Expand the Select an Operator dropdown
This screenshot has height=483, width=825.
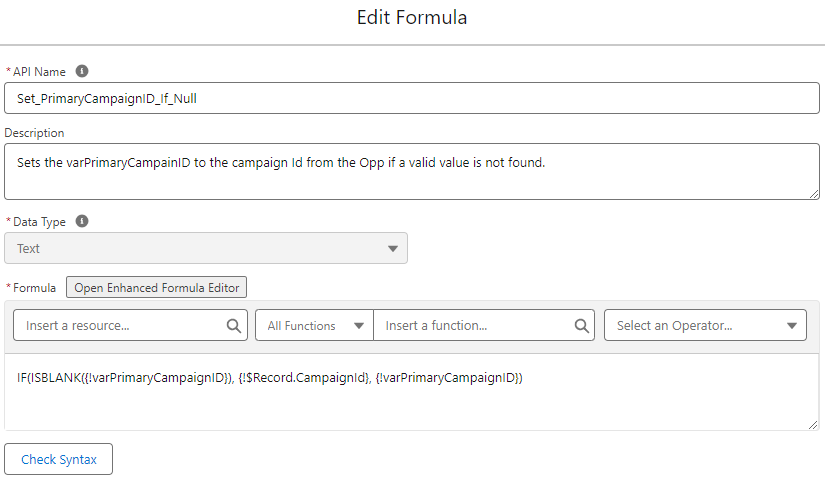click(705, 326)
